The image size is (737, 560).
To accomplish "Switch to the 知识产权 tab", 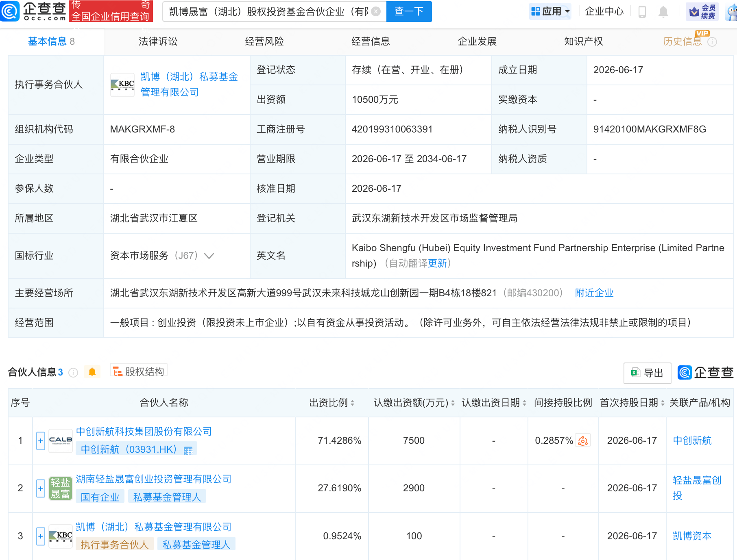I will pyautogui.click(x=583, y=41).
